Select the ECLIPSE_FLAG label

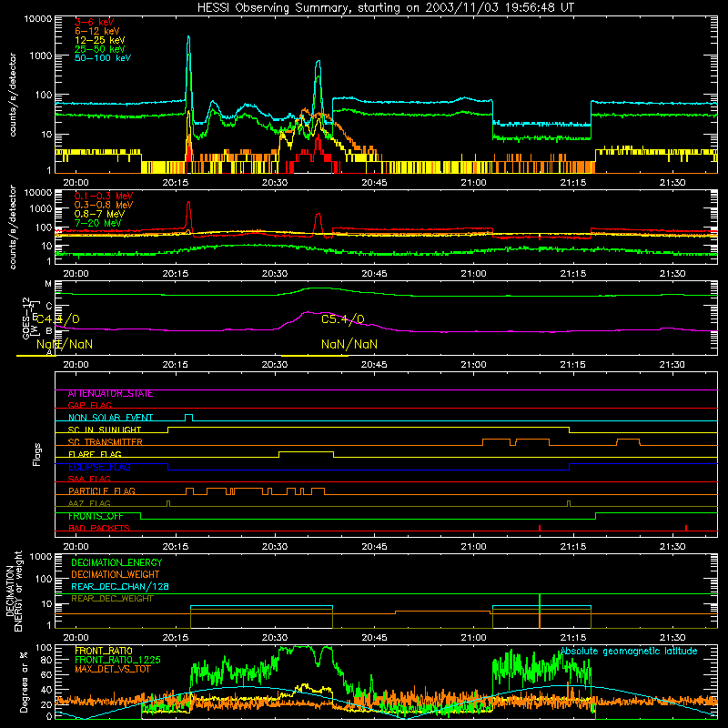[99, 467]
